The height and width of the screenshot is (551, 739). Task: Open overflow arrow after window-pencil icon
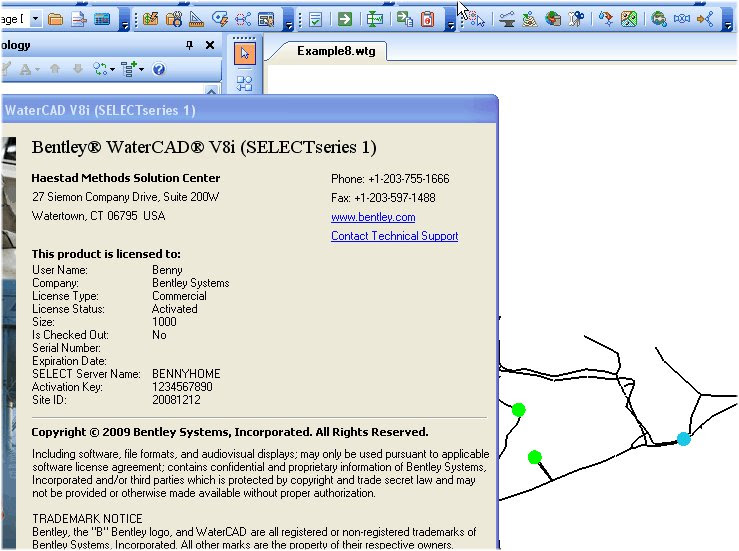click(x=289, y=25)
